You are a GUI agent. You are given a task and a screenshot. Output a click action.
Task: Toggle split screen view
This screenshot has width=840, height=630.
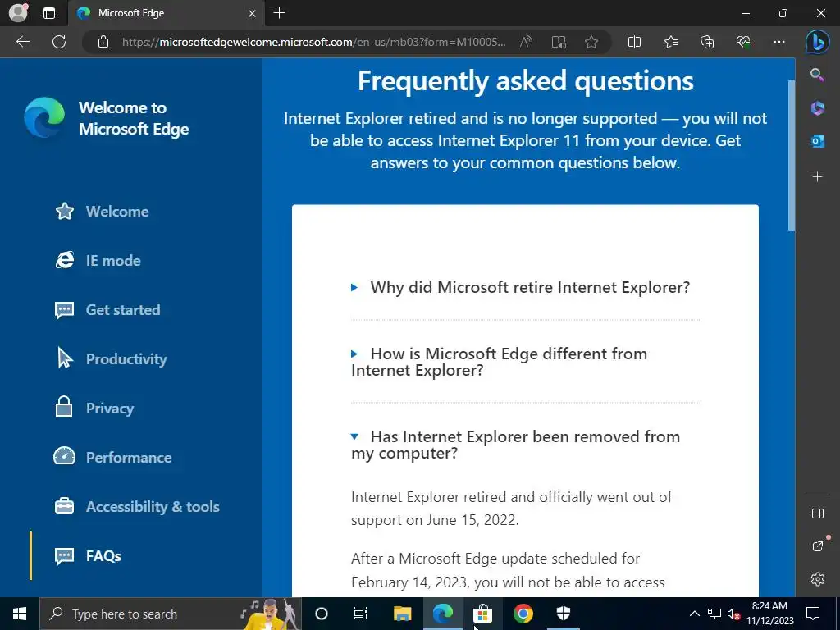coord(634,42)
